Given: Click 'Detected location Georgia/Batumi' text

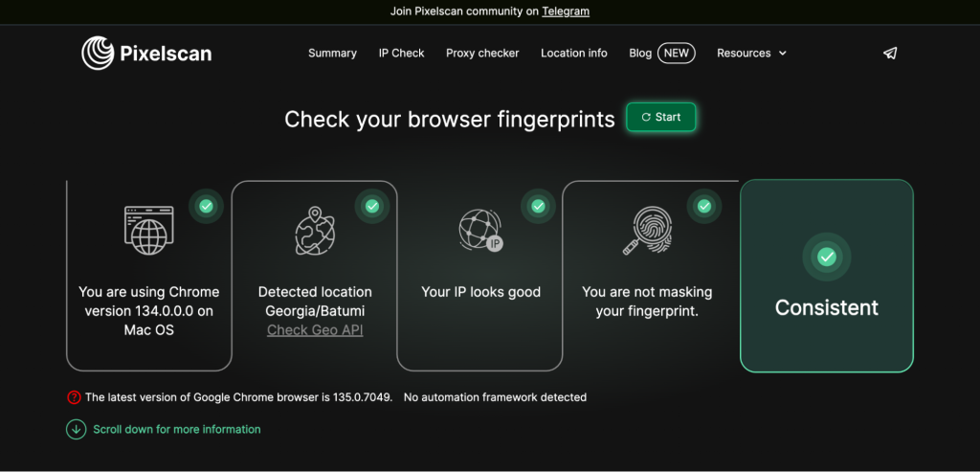Looking at the screenshot, I should tap(315, 302).
